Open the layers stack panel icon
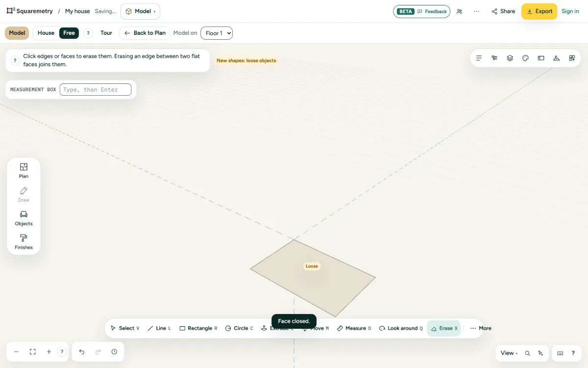Screen dimensions: 588x368 coord(510,58)
